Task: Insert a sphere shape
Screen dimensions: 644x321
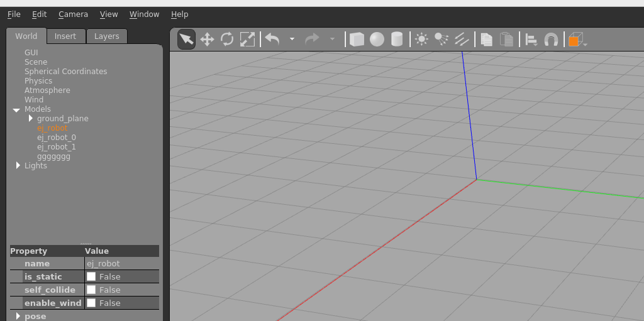Action: coord(377,40)
